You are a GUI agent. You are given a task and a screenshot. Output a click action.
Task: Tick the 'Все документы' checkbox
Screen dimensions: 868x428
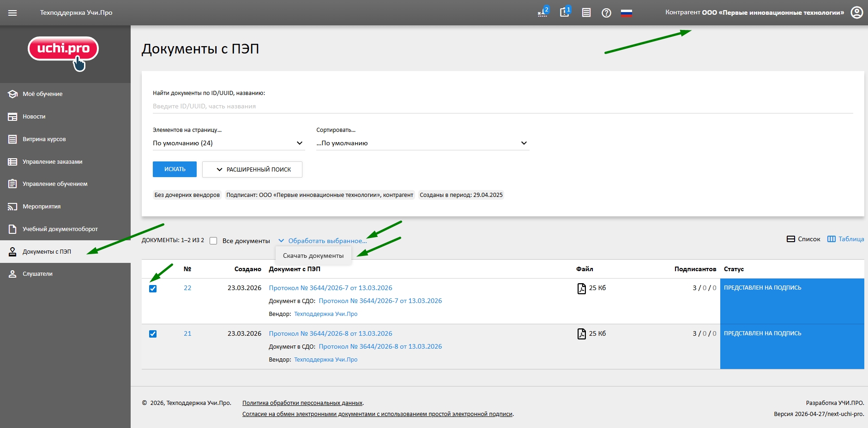213,241
